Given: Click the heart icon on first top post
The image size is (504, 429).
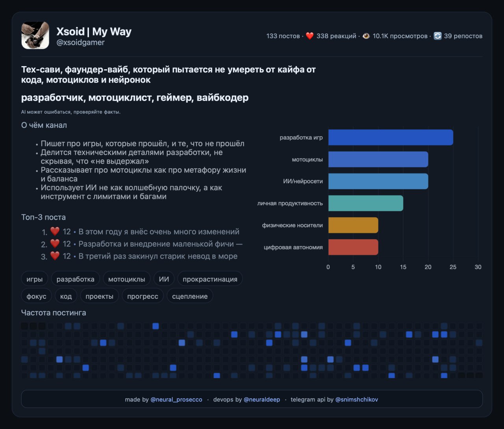Looking at the screenshot, I should click(x=55, y=231).
